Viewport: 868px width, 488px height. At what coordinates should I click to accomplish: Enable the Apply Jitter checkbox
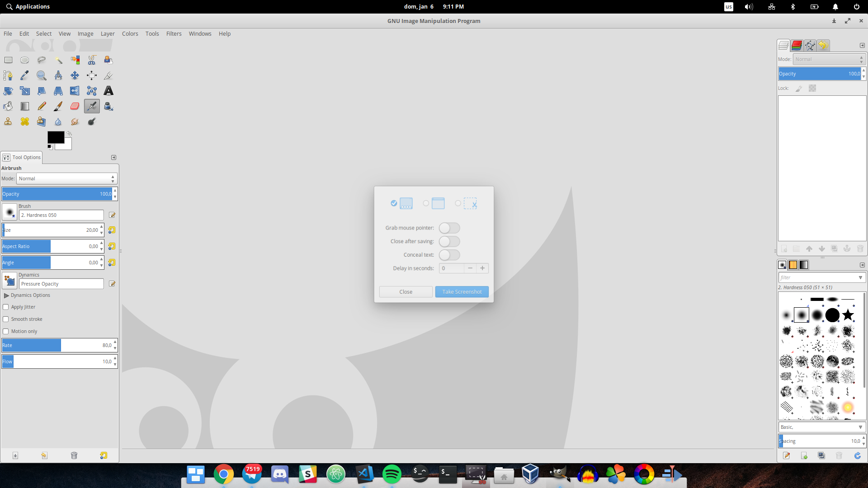point(6,307)
